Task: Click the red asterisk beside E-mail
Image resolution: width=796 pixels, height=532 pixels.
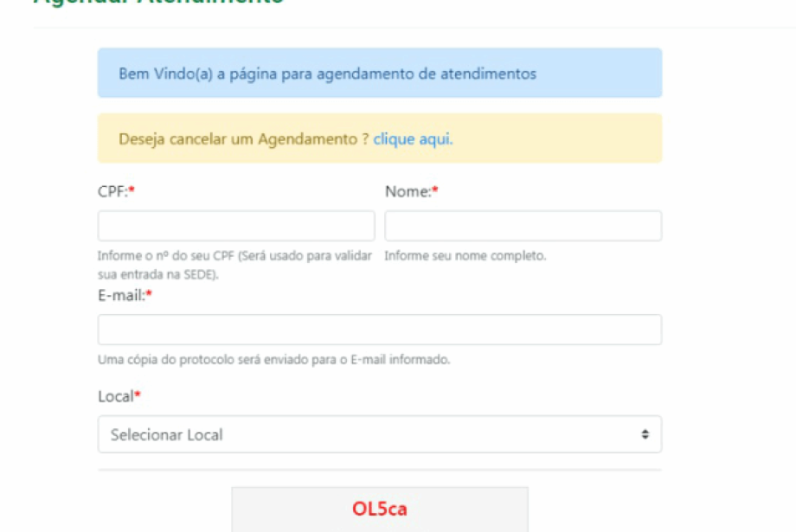Action: 149,295
